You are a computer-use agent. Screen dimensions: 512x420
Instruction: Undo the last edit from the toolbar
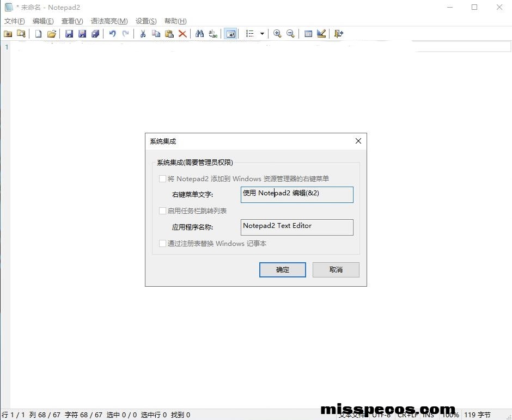click(112, 34)
